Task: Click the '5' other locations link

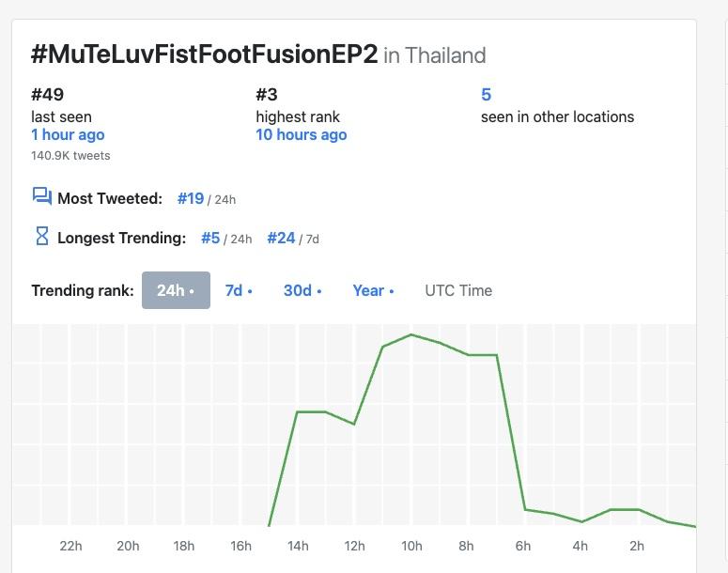Action: point(486,94)
